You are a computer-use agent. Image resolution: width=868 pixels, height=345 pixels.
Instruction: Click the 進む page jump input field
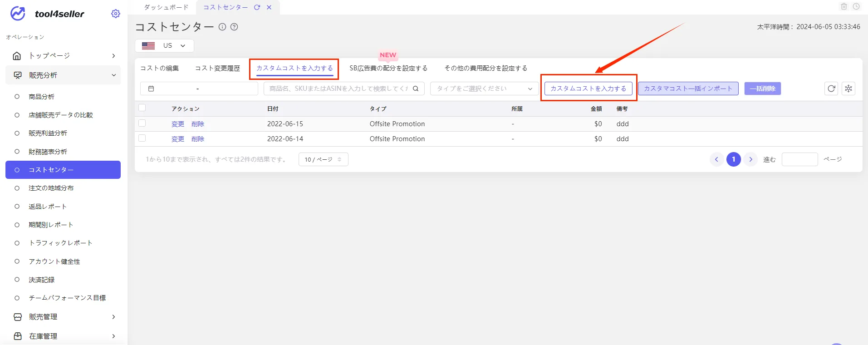pos(800,159)
